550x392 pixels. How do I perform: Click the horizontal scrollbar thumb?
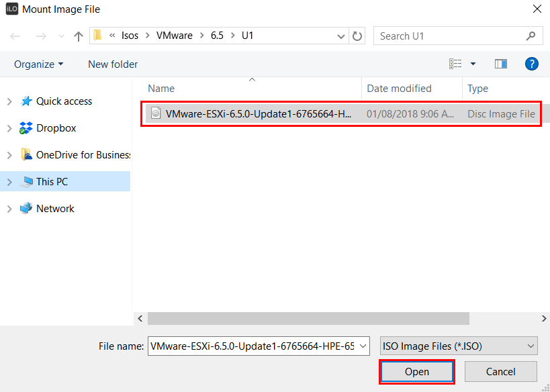tap(308, 318)
